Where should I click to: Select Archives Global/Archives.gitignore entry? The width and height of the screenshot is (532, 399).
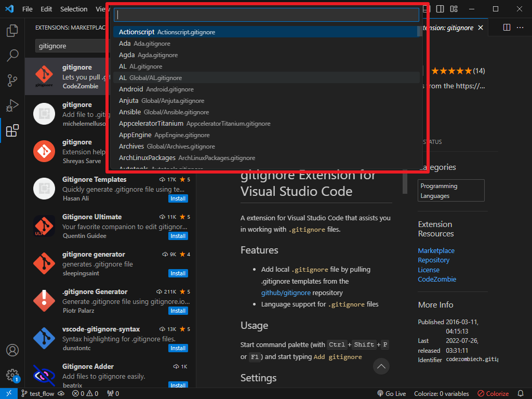(267, 146)
